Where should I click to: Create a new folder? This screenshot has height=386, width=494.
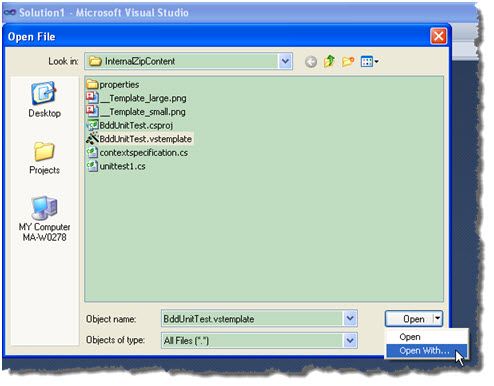[348, 61]
